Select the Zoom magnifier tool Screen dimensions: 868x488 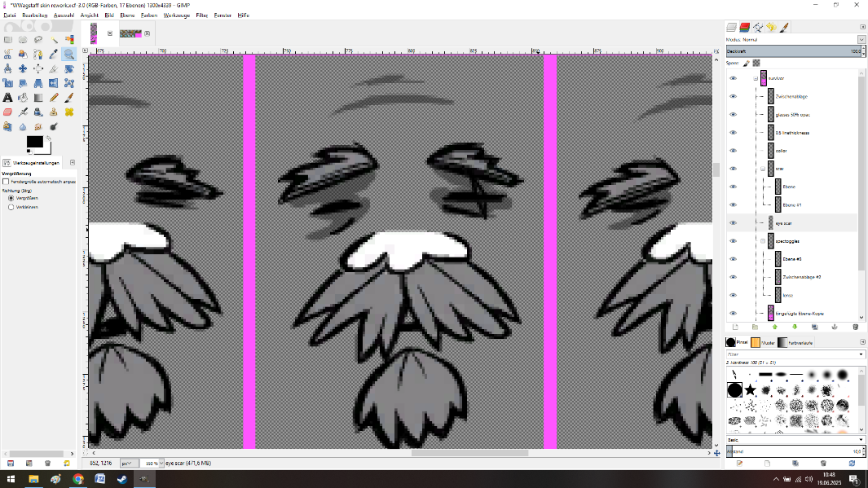(69, 54)
